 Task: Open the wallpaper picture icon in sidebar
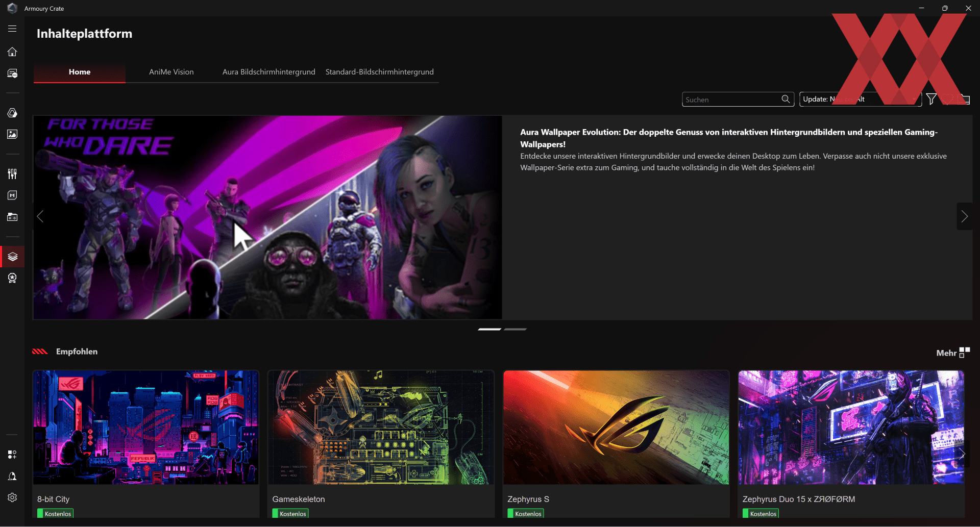coord(12,134)
